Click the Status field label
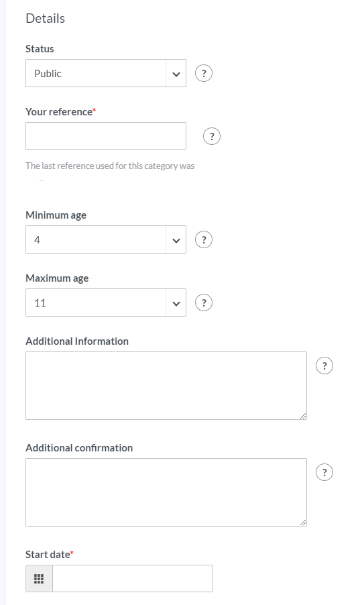 click(40, 48)
